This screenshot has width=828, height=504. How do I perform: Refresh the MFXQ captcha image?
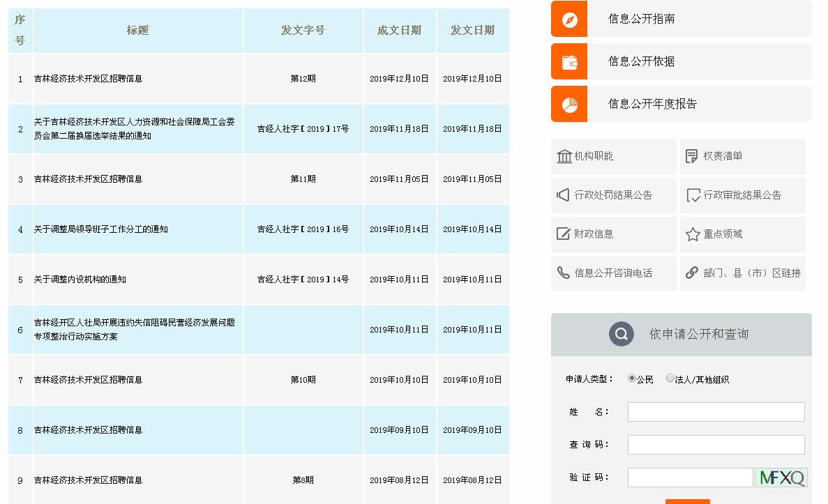(781, 478)
